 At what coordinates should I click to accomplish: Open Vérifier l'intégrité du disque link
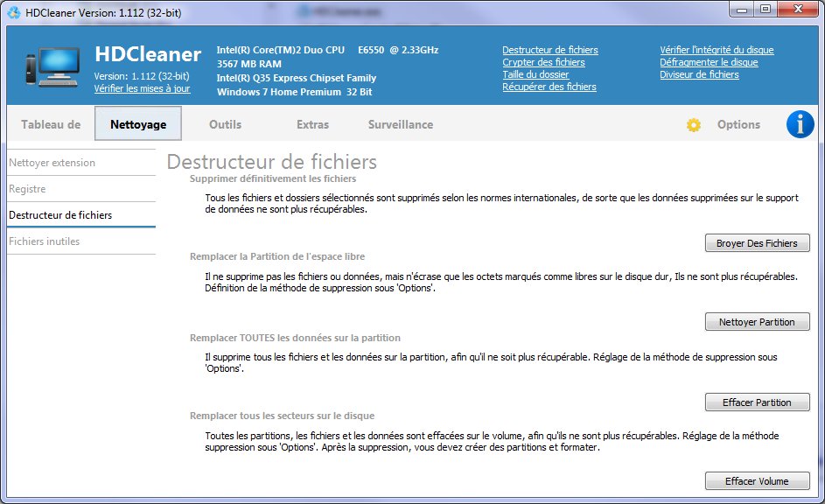click(x=717, y=50)
